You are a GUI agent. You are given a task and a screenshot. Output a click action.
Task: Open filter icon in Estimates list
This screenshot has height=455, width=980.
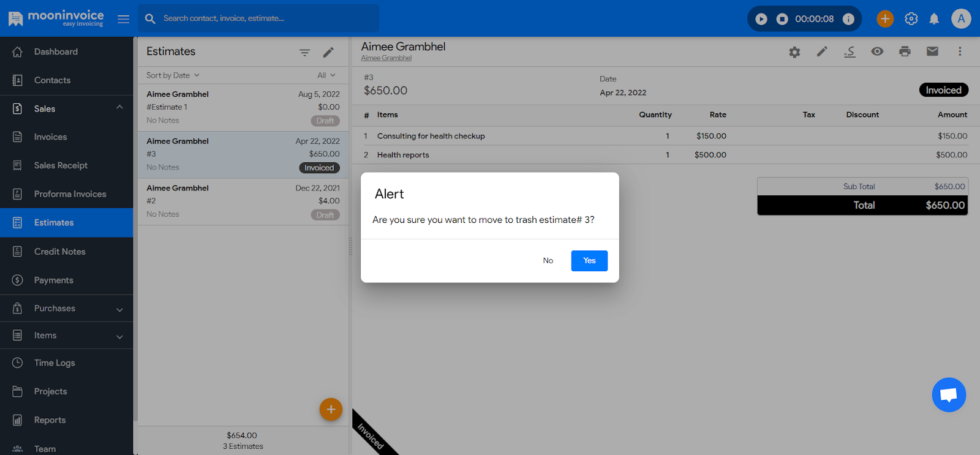pyautogui.click(x=304, y=53)
